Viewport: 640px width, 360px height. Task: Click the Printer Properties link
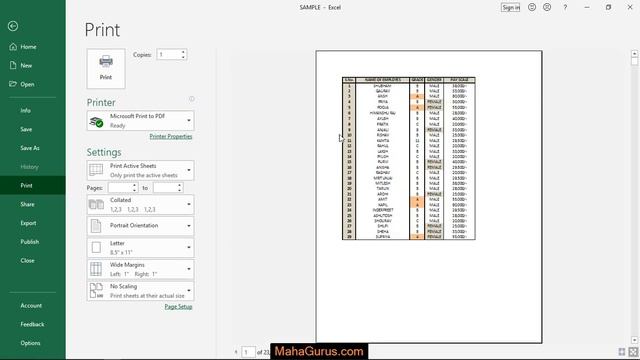pyautogui.click(x=171, y=136)
